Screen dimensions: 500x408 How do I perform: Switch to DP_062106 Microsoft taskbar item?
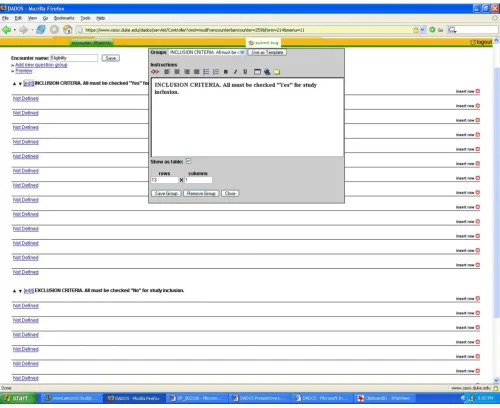point(198,398)
